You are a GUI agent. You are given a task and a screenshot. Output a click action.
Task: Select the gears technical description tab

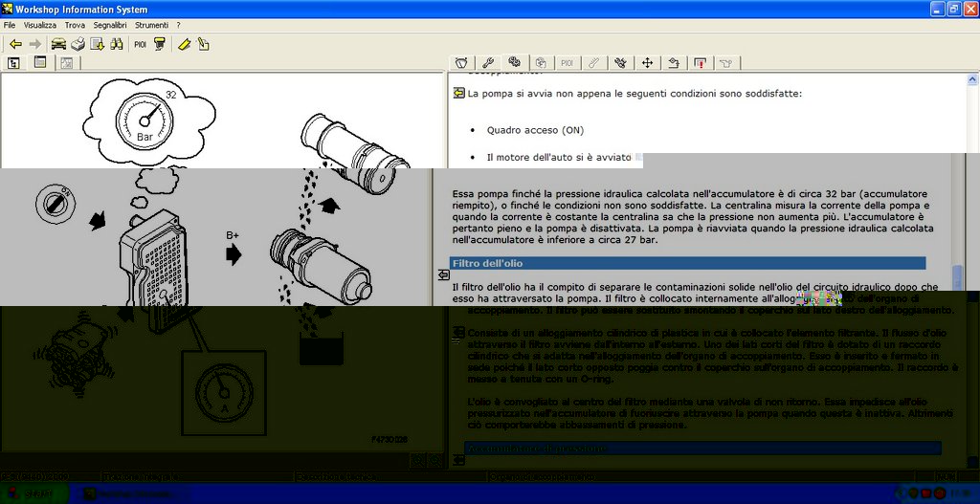[514, 62]
